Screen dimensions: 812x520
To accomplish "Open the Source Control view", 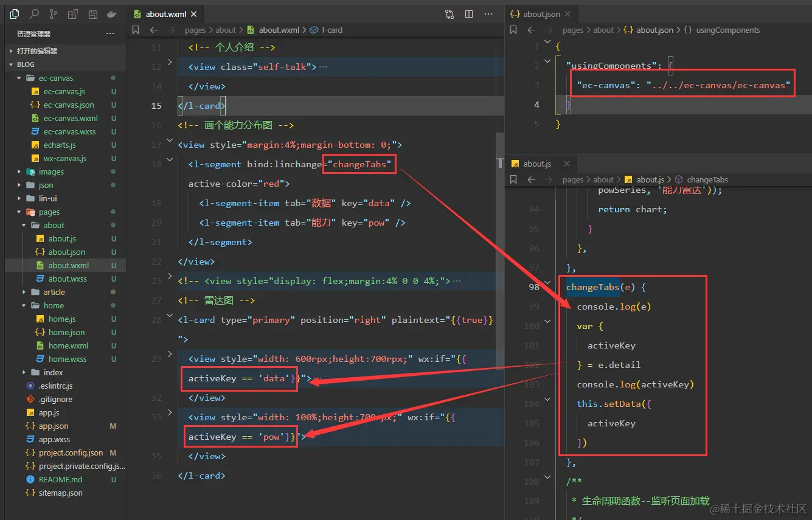I will 54,14.
